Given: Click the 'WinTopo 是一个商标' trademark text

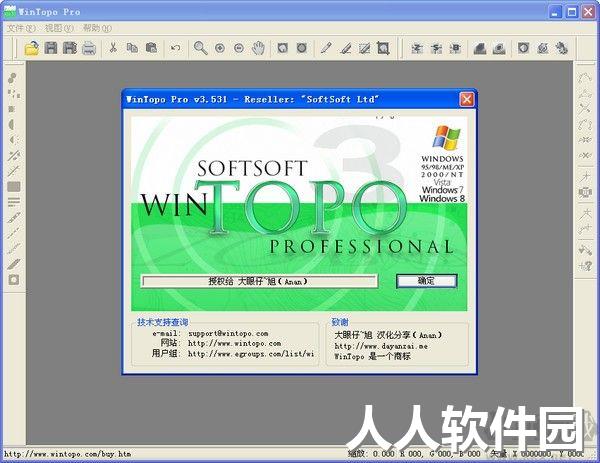Looking at the screenshot, I should (x=372, y=356).
